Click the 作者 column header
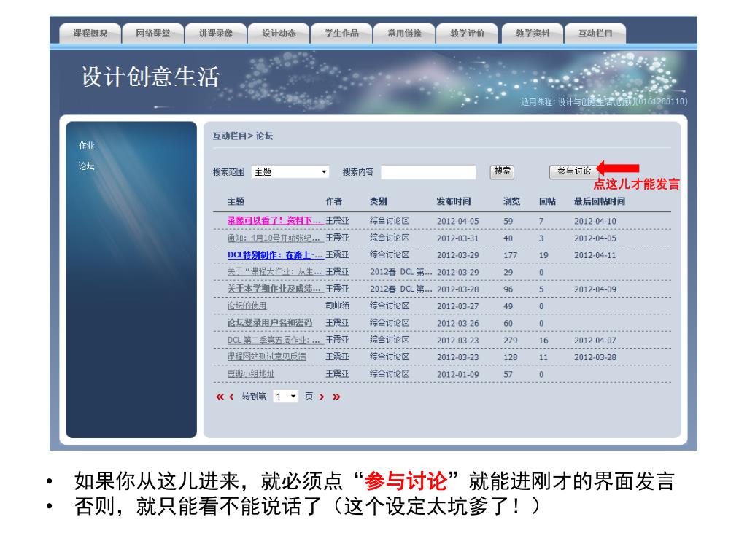 click(334, 201)
